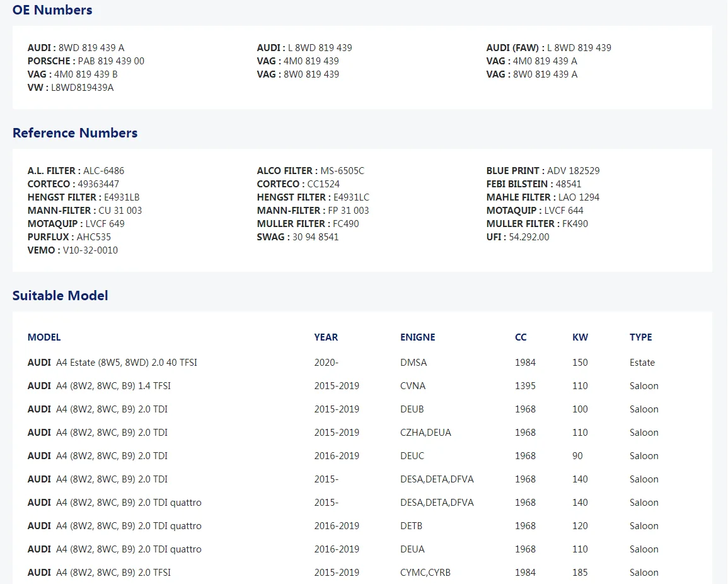The image size is (728, 584).
Task: Click VAG number 4M0 819 439 B
Action: tap(72, 74)
